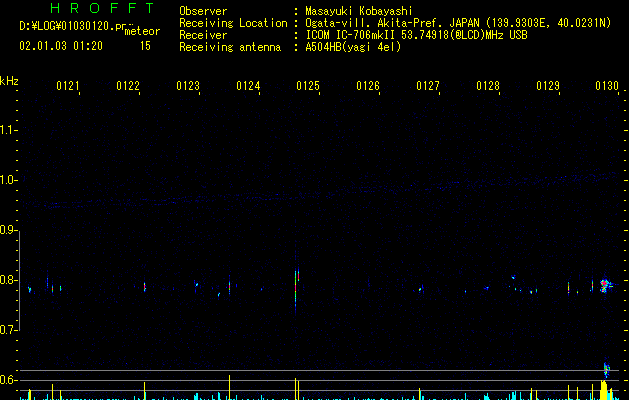Click the 'Receiving Location' label
The width and height of the screenshot is (629, 400).
coord(233,23)
